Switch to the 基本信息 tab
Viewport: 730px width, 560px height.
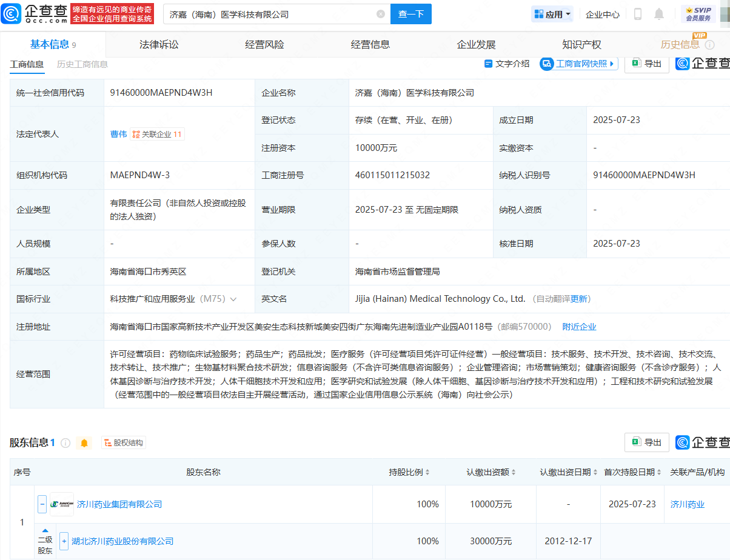point(53,44)
